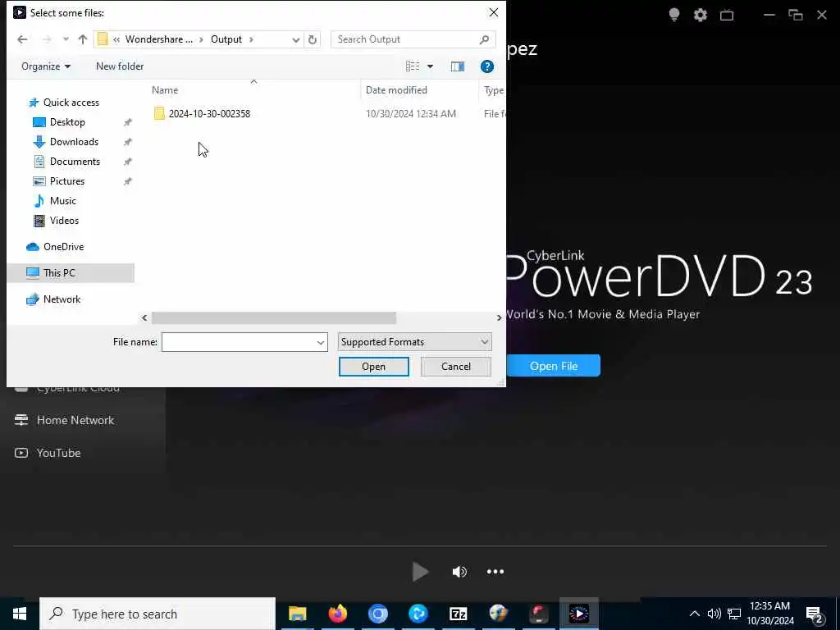The image size is (840, 630).
Task: Click the Output breadcrumb segment
Action: pyautogui.click(x=226, y=39)
